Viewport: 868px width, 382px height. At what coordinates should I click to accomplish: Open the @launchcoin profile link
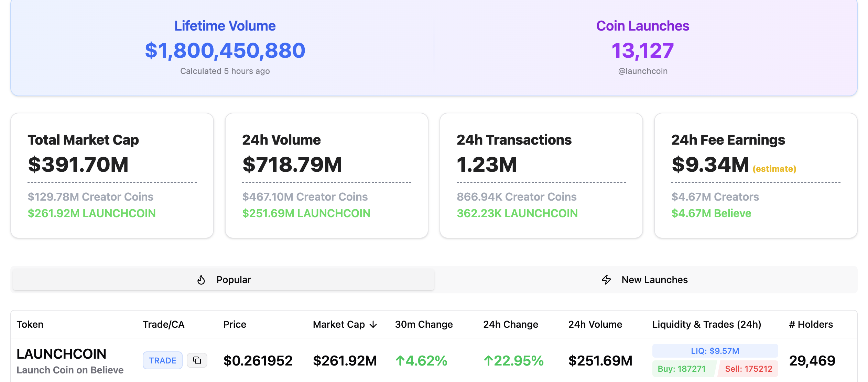(642, 71)
